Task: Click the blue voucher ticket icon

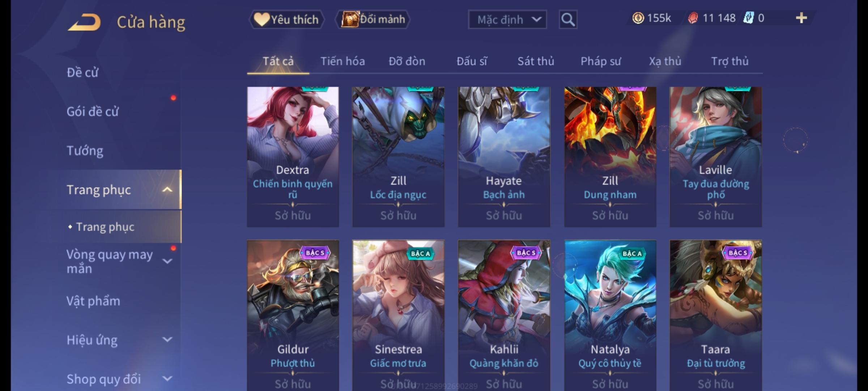Action: point(748,18)
